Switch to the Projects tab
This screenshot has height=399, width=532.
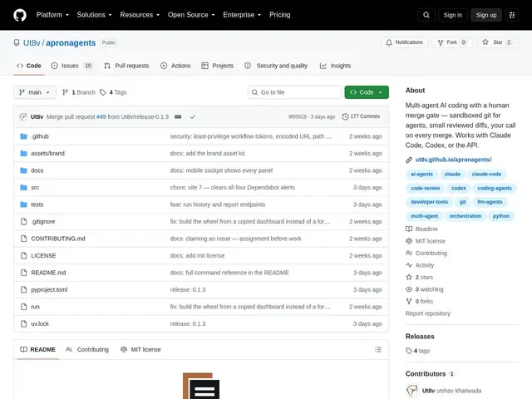pos(218,66)
